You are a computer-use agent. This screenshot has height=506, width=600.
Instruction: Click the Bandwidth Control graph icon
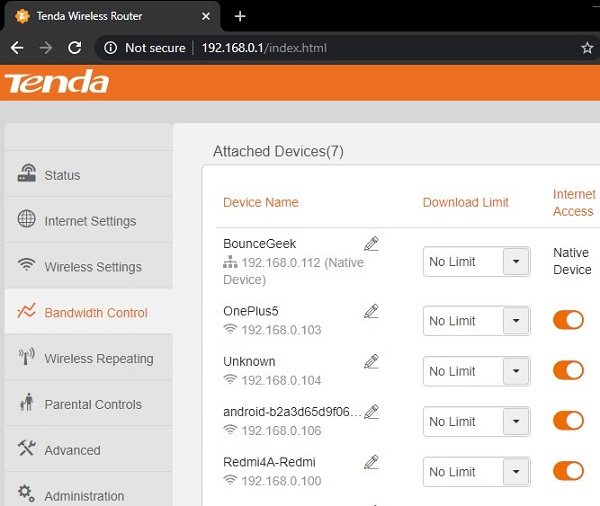click(x=26, y=310)
